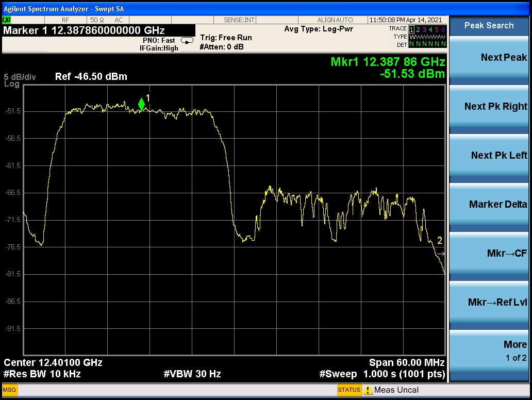Click the Center 12.40100 GHz readout
Viewport: 532px width, 400px height.
53,363
